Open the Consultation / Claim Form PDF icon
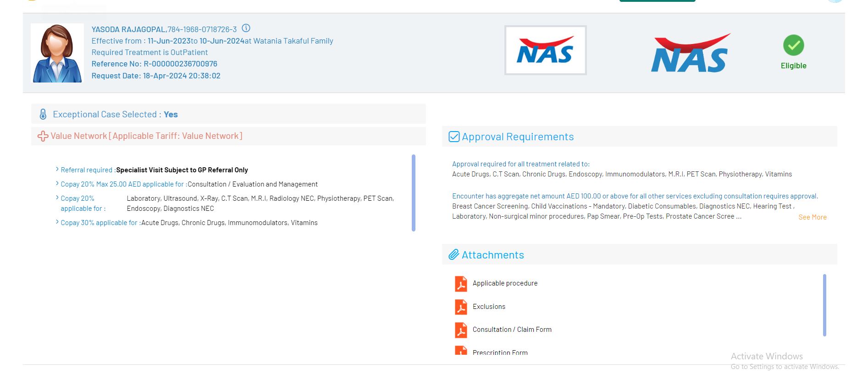Screen dimensions: 868x374 [461, 330]
